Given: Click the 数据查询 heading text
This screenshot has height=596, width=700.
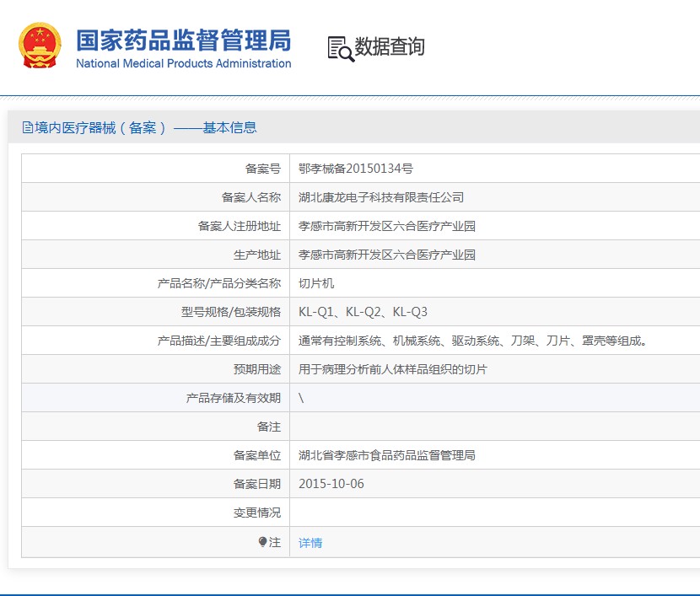Looking at the screenshot, I should click(390, 47).
